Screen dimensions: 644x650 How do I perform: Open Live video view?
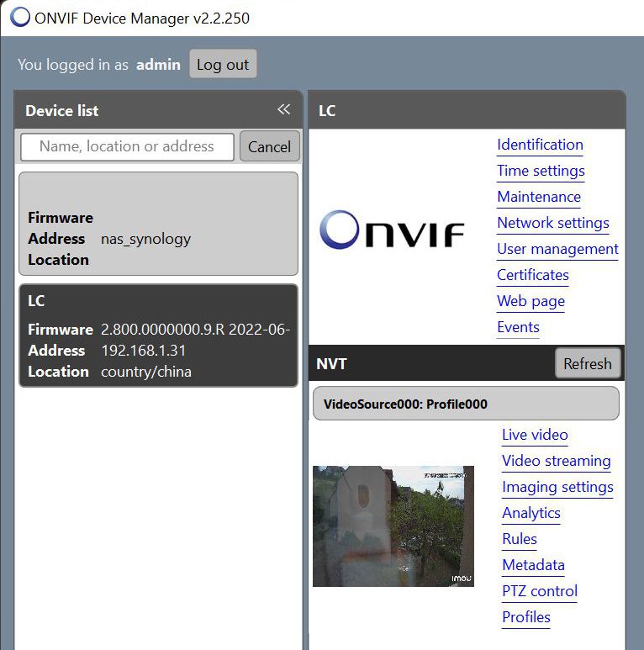tap(535, 436)
